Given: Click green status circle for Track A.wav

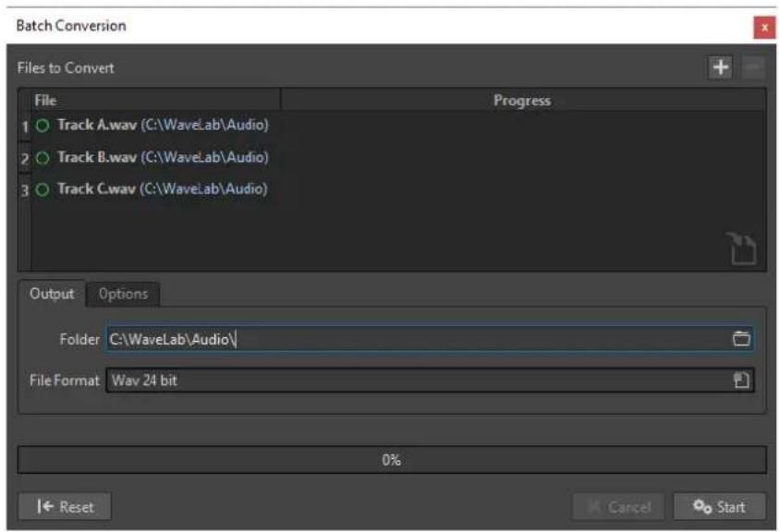Looking at the screenshot, I should pos(43,126).
